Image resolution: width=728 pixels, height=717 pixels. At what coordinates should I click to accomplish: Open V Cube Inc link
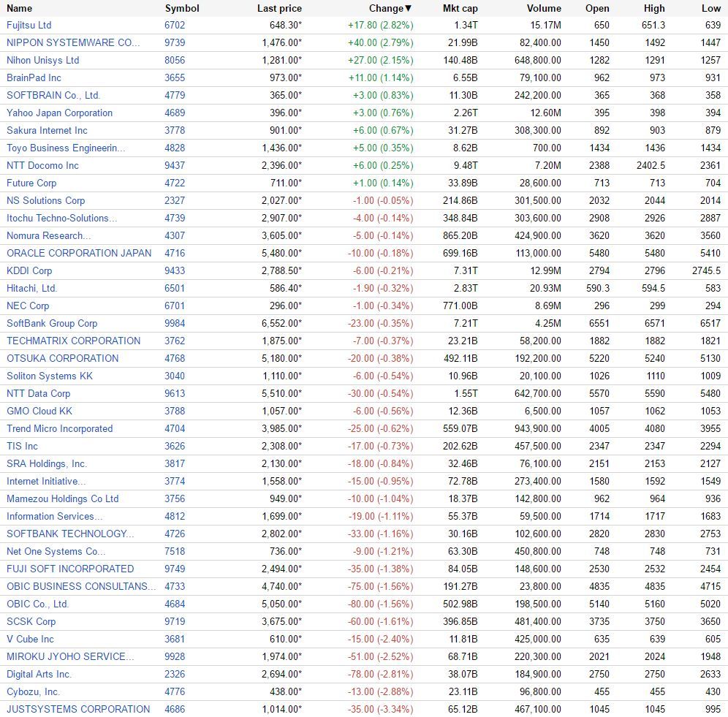point(30,639)
